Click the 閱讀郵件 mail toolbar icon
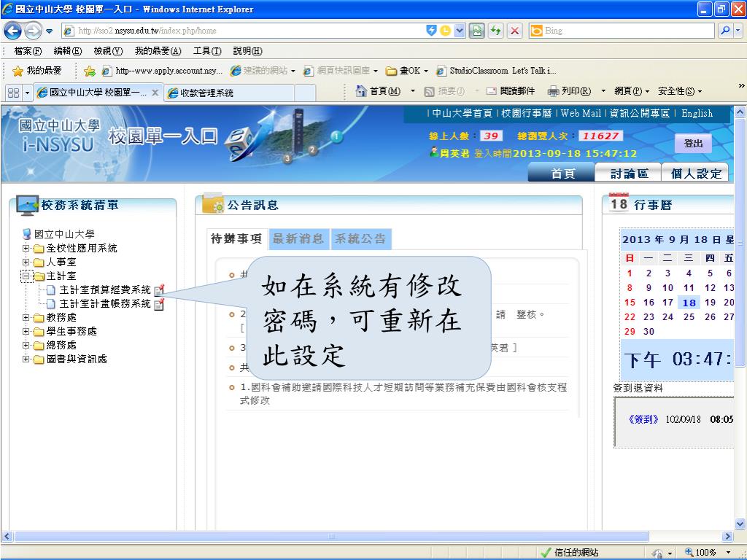This screenshot has width=747, height=560. (511, 91)
